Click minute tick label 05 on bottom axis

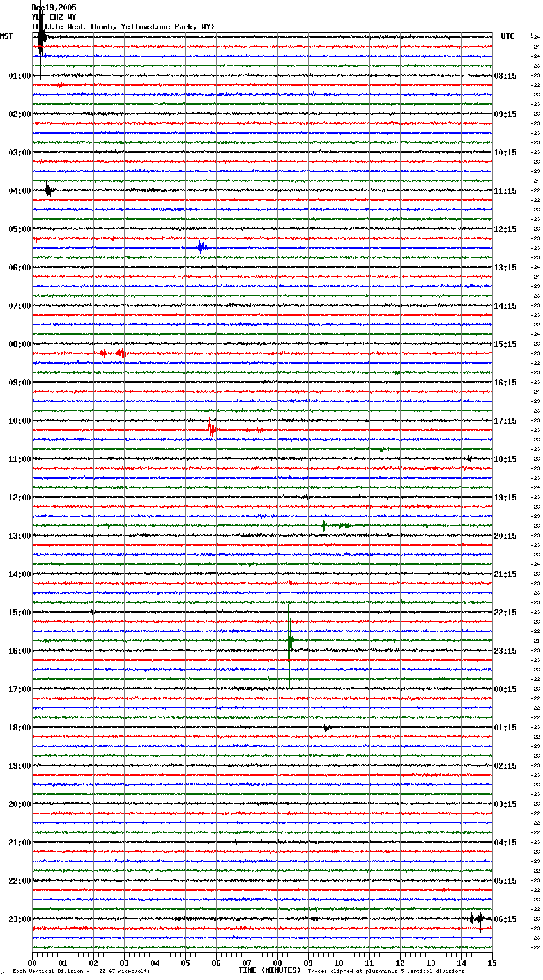point(185,963)
